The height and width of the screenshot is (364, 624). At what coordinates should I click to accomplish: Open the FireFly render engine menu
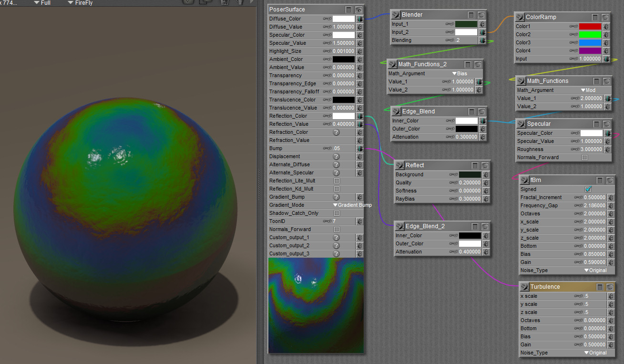click(x=80, y=3)
